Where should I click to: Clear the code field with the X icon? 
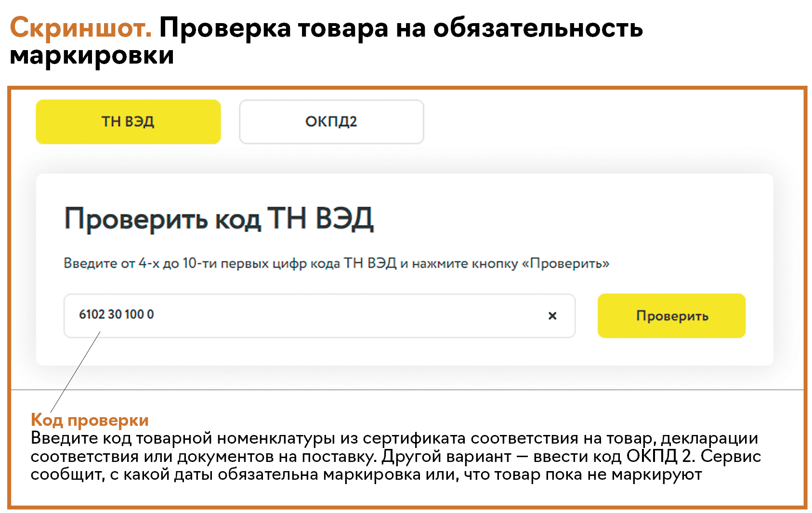pyautogui.click(x=552, y=316)
